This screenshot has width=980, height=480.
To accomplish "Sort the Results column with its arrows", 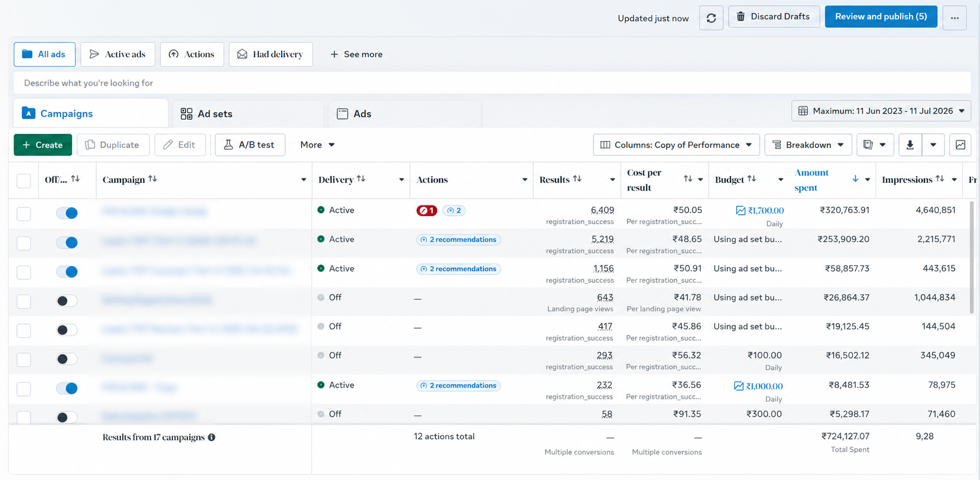I will point(577,179).
